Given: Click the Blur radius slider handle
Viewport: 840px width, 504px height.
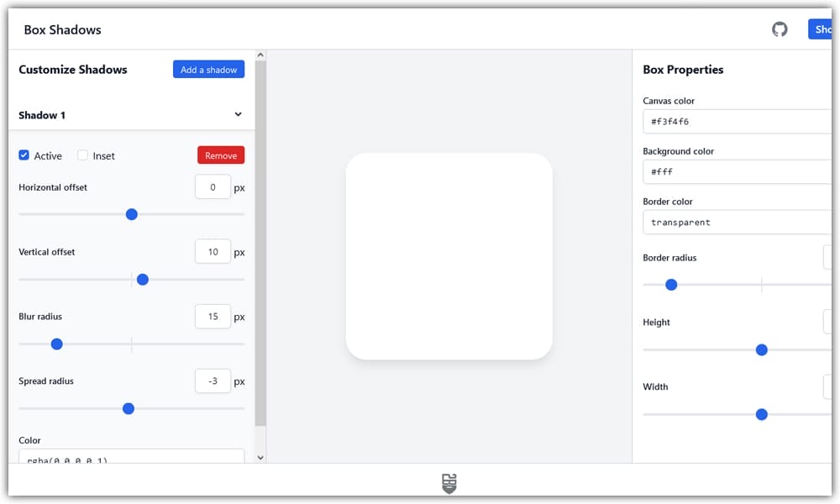Looking at the screenshot, I should pos(56,344).
